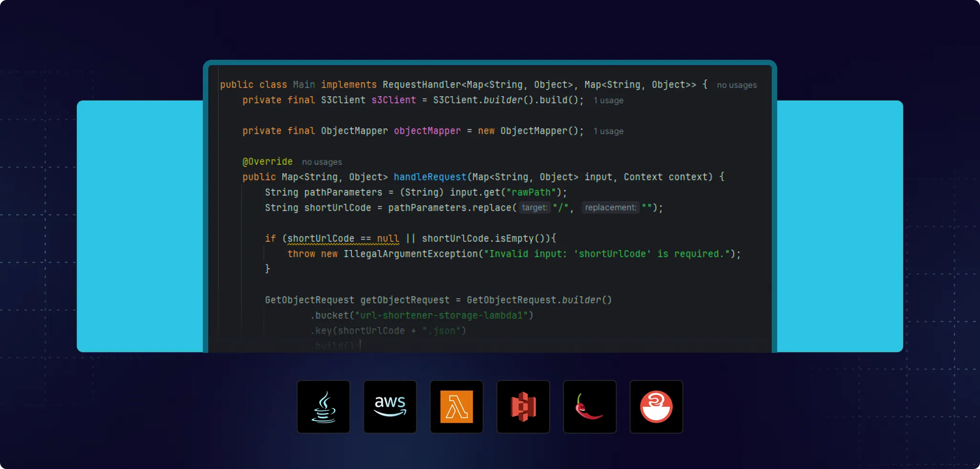Screen dimensions: 980x469
Task: Click the red Amazon S3 icon
Action: 523,407
